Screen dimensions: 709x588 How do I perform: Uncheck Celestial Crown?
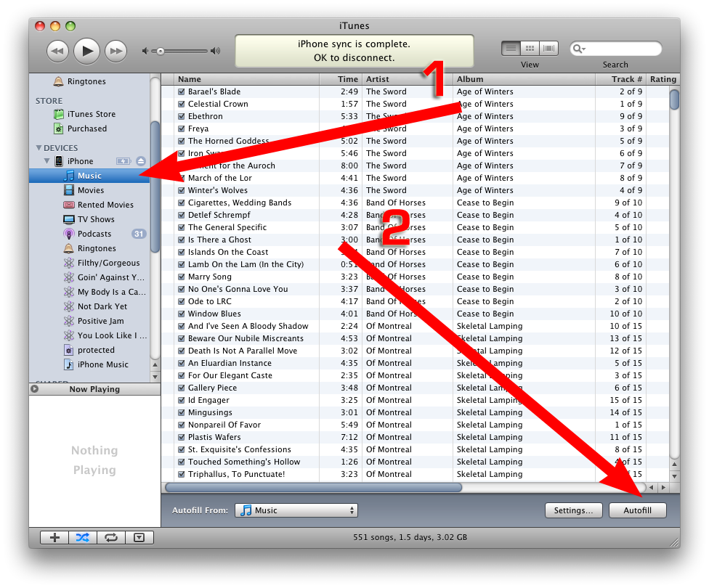pyautogui.click(x=182, y=104)
